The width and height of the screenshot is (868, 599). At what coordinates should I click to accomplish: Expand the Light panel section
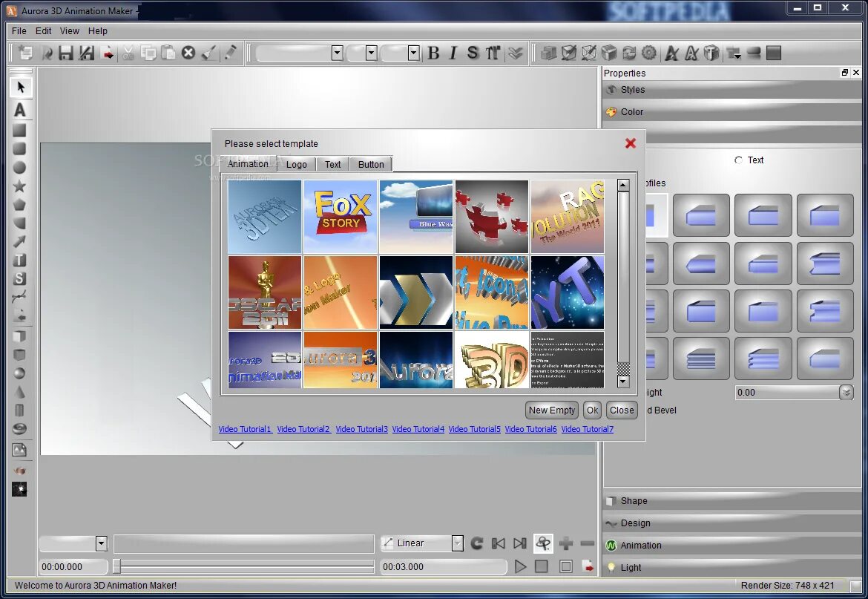coord(731,567)
